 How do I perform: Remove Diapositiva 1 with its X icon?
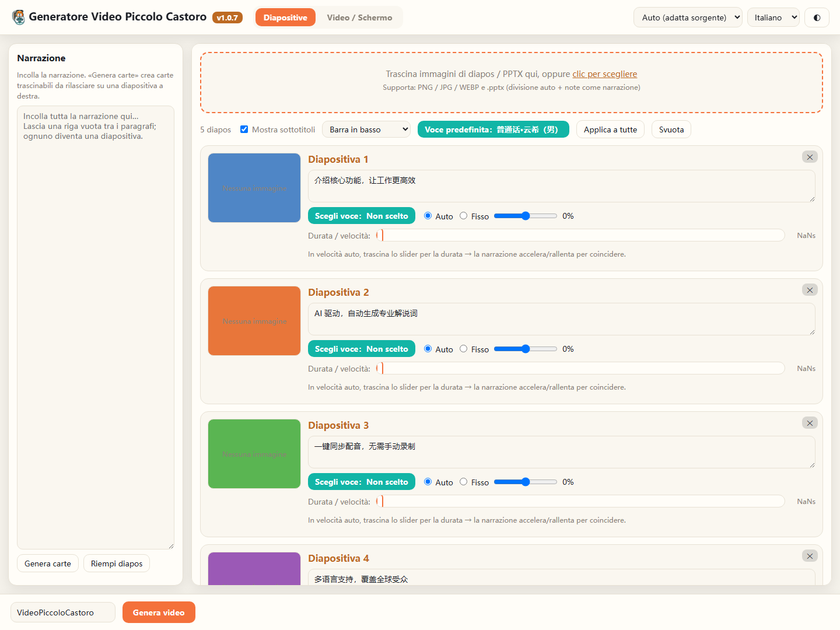[x=810, y=157]
